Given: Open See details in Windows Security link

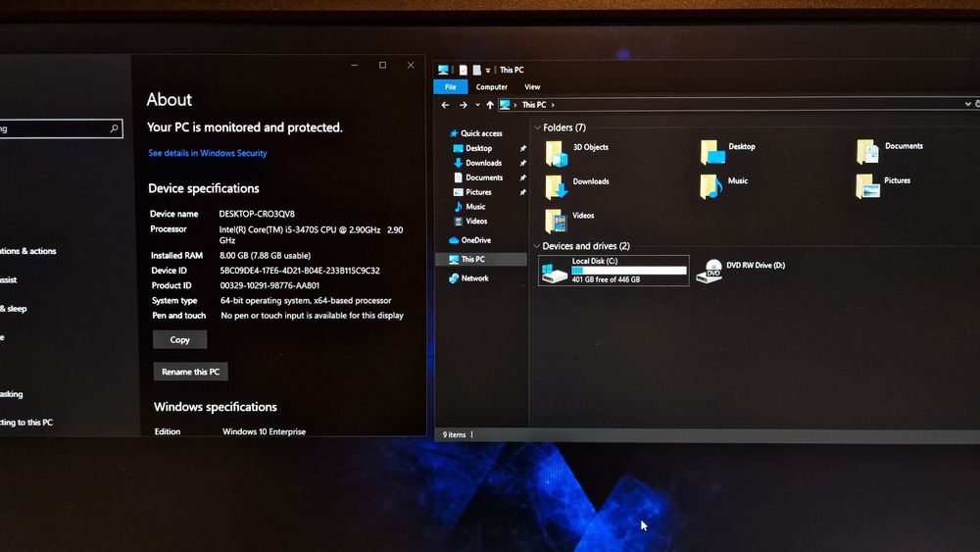Looking at the screenshot, I should pos(208,153).
